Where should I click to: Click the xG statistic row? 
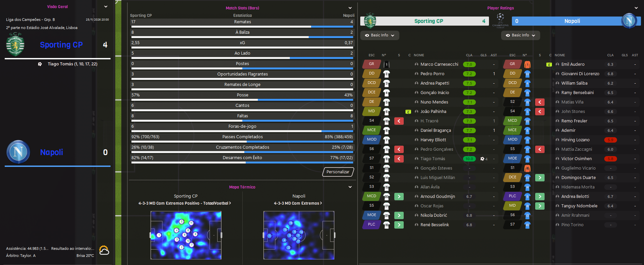[x=242, y=44]
